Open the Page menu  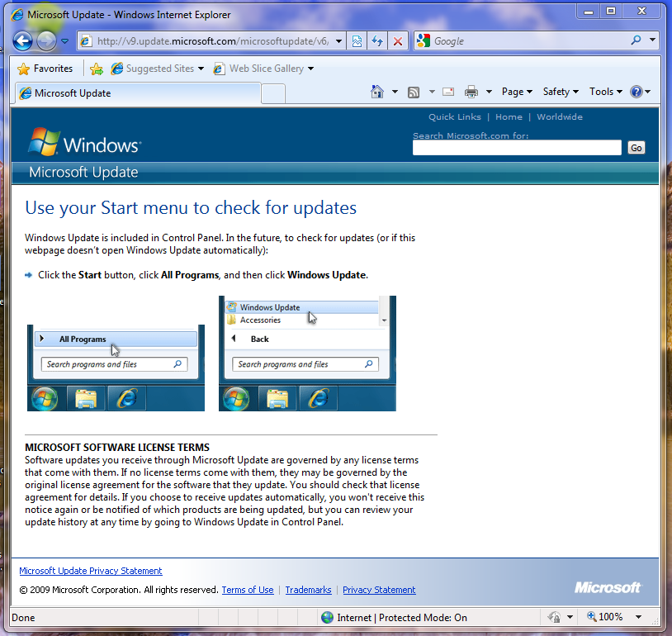pos(517,92)
